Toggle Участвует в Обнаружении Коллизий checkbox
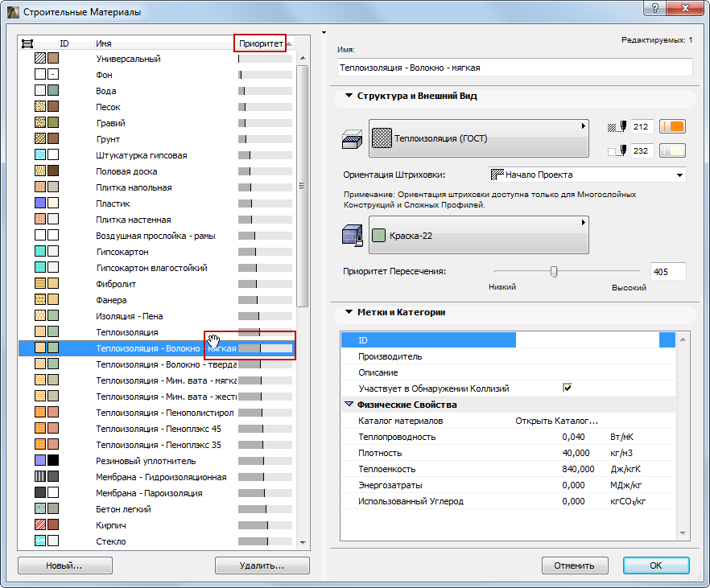Viewport: 710px width, 588px height. (567, 388)
